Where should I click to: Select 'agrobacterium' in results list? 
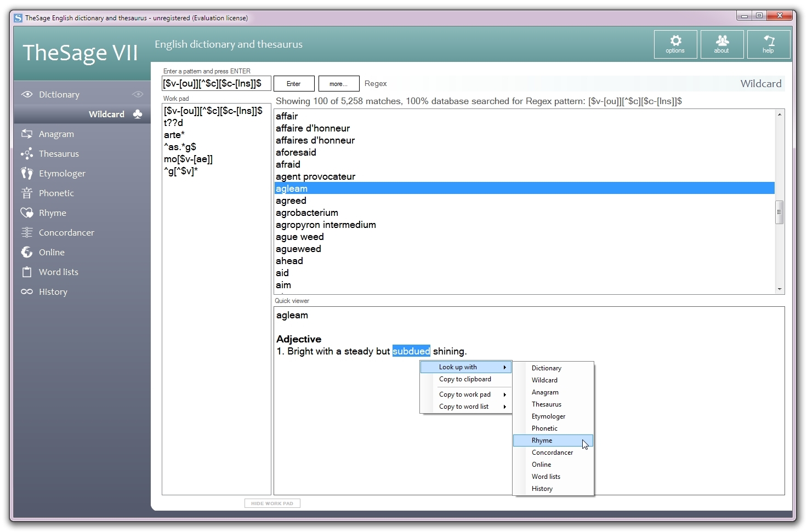tap(524, 213)
